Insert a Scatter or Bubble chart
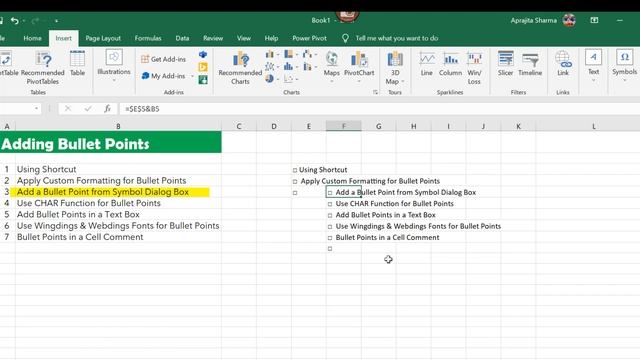Image resolution: width=640 pixels, height=360 pixels. pos(291,78)
